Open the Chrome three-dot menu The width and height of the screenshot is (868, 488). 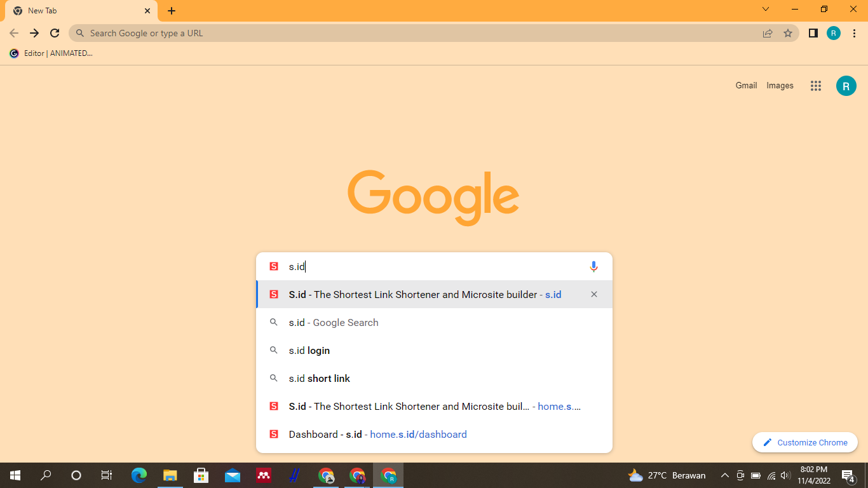tap(854, 33)
